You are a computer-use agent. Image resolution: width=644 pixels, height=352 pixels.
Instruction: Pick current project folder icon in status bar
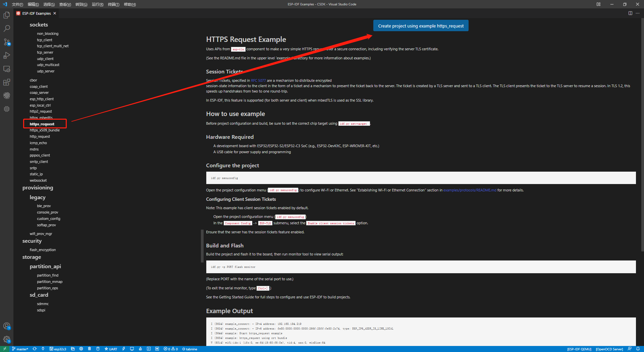[73, 349]
